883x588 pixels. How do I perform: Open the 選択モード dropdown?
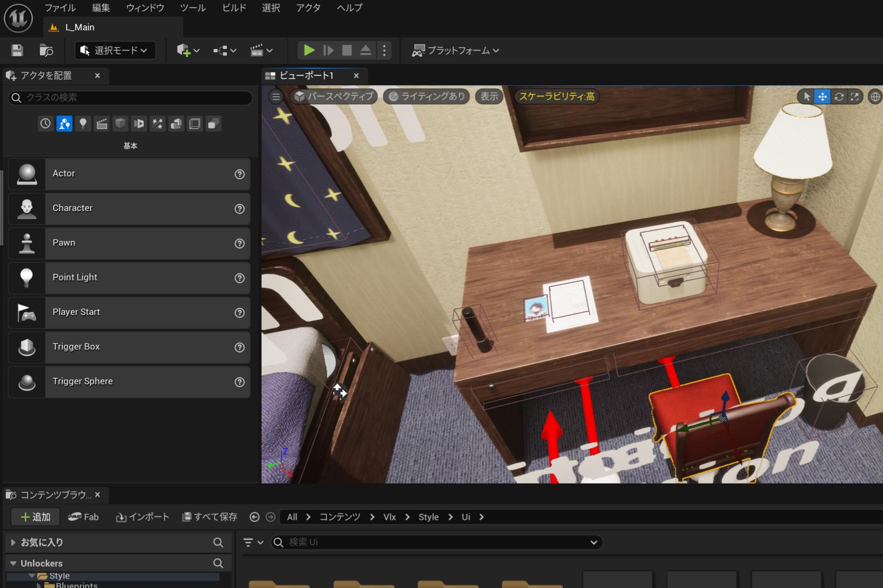coord(115,50)
